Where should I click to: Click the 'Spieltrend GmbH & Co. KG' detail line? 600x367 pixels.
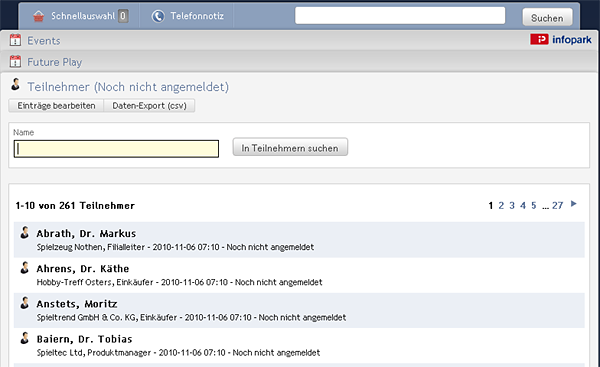[x=191, y=318]
